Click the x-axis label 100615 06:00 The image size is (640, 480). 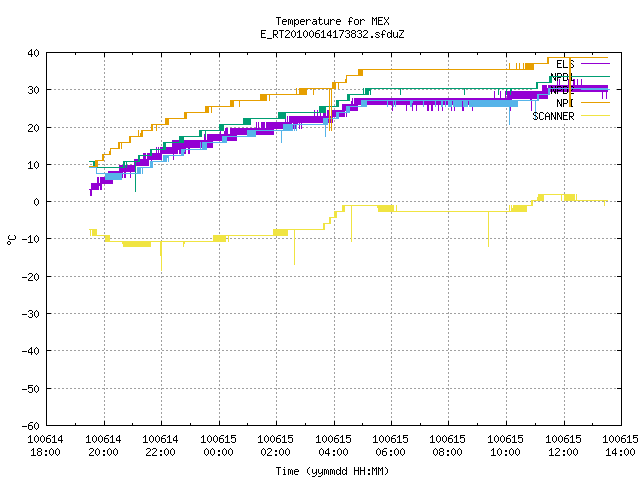point(391,446)
